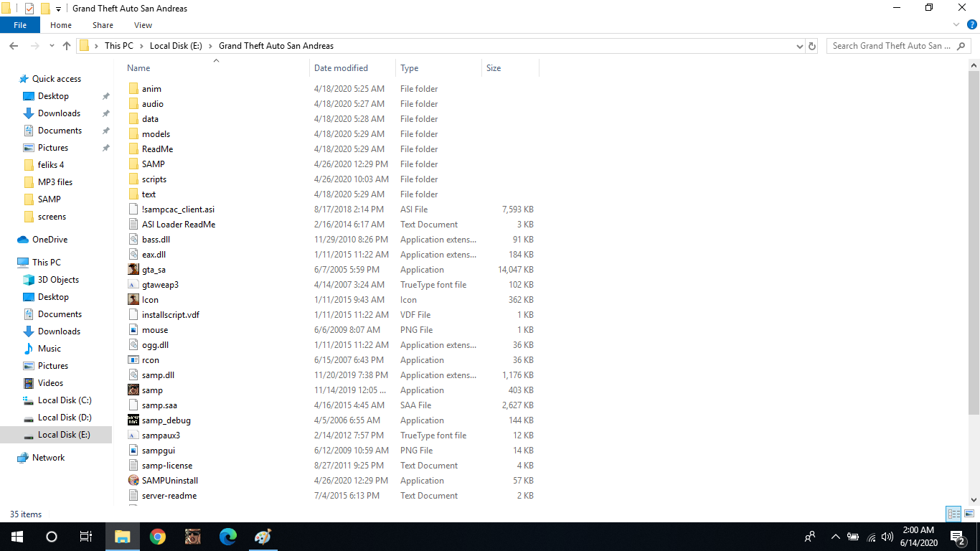Image resolution: width=980 pixels, height=551 pixels.
Task: Show hidden system tray icons
Action: point(835,537)
